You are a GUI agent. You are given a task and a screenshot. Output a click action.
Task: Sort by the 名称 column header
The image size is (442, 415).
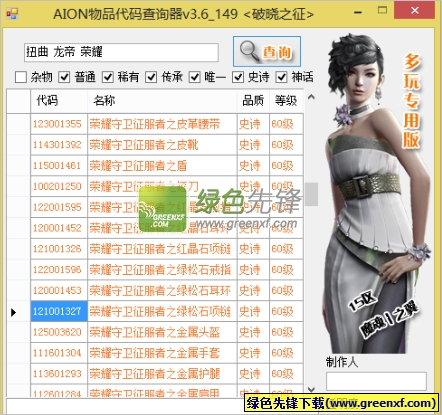pyautogui.click(x=162, y=101)
